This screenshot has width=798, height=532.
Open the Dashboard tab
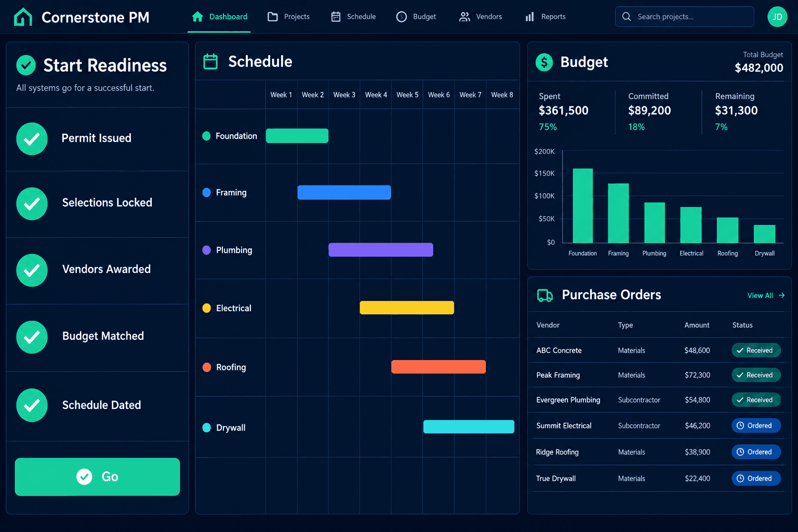click(x=219, y=17)
